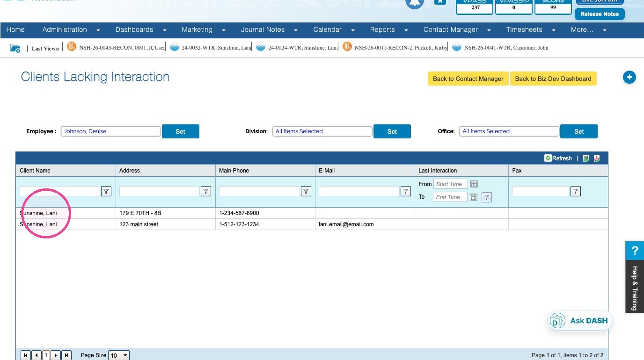Open the Office selection combo box
Image resolution: width=644 pixels, height=360 pixels.
(x=509, y=131)
